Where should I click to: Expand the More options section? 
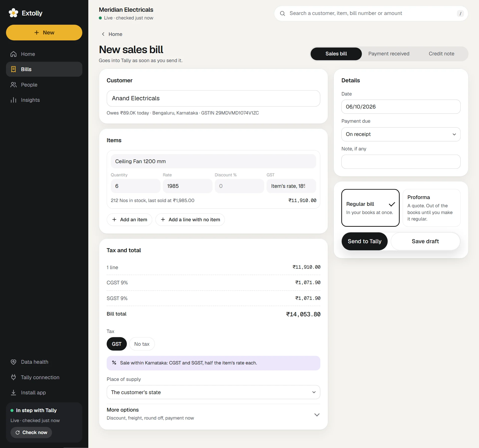pos(213,414)
